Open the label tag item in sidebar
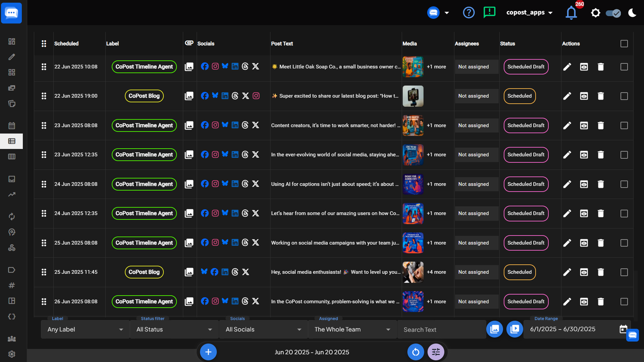The width and height of the screenshot is (644, 362). coord(12,270)
